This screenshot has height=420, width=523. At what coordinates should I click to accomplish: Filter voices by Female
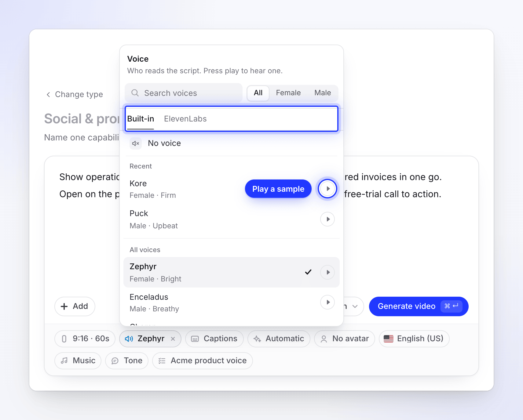[x=288, y=93]
